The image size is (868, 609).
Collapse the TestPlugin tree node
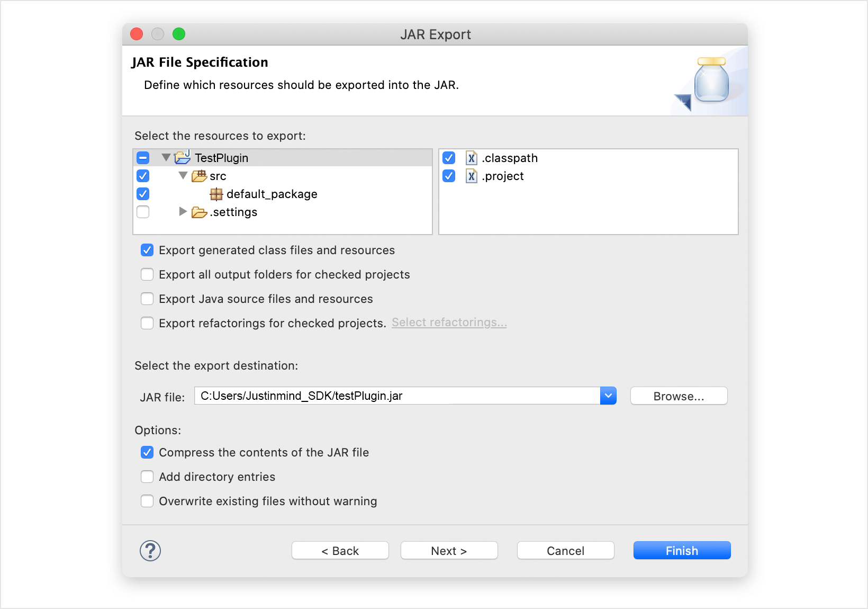pyautogui.click(x=166, y=157)
